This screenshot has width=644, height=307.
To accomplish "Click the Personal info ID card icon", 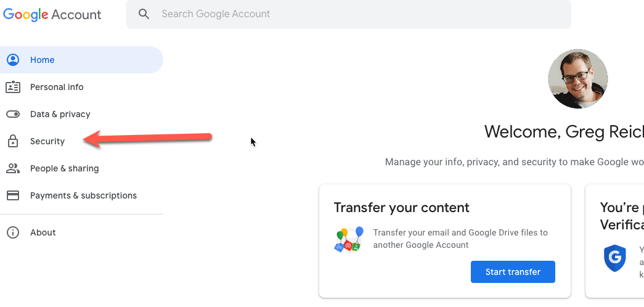I will coord(13,87).
